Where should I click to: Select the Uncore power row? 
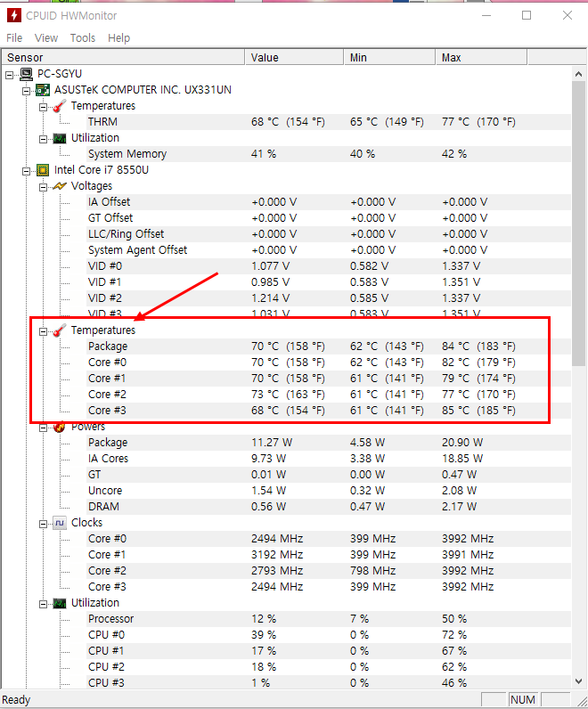pyautogui.click(x=329, y=491)
